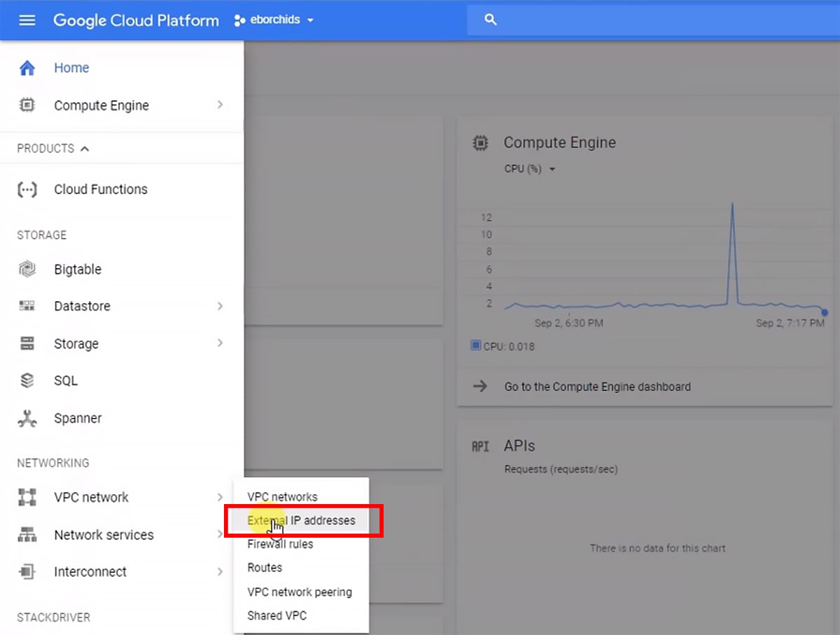Click the chart's latest data point dot
Image resolution: width=840 pixels, height=635 pixels.
(x=825, y=312)
